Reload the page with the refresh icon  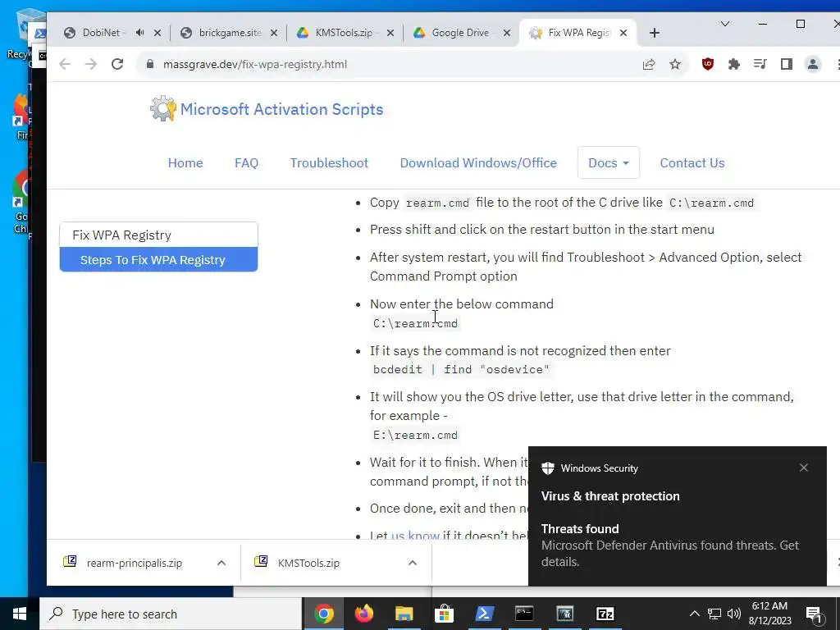click(117, 64)
